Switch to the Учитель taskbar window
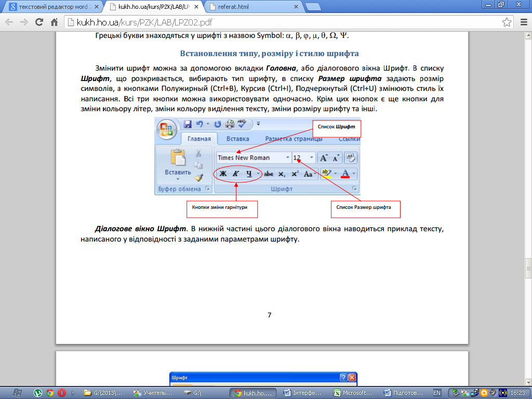Screen dimensions: 532x399 (x=153, y=393)
